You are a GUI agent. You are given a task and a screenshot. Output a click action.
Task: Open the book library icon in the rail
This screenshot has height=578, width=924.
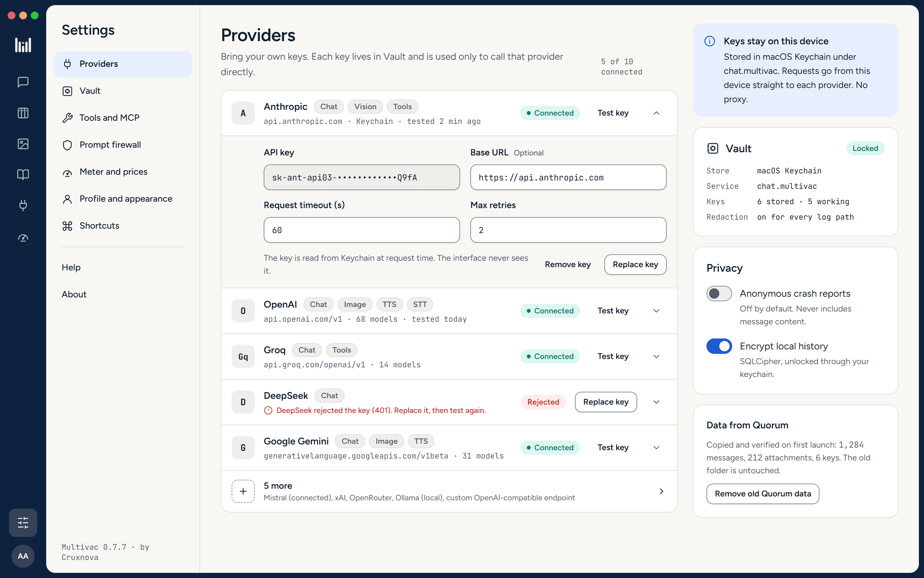(x=23, y=175)
